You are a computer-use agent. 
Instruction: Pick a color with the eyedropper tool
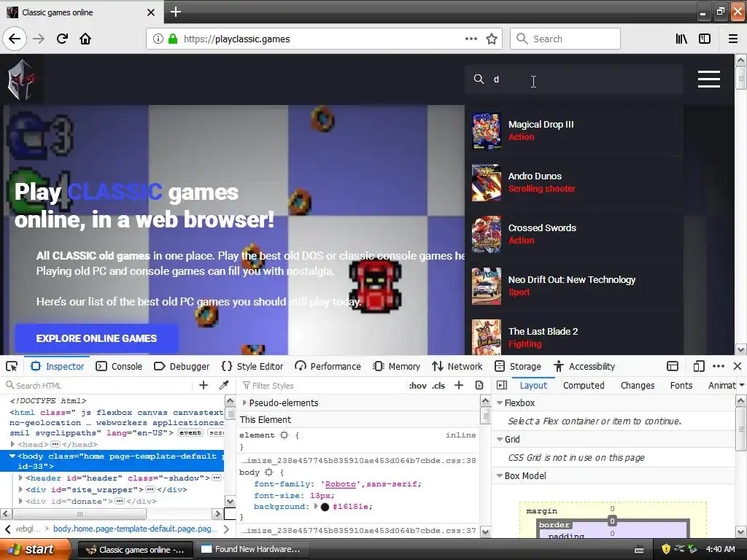(x=223, y=385)
